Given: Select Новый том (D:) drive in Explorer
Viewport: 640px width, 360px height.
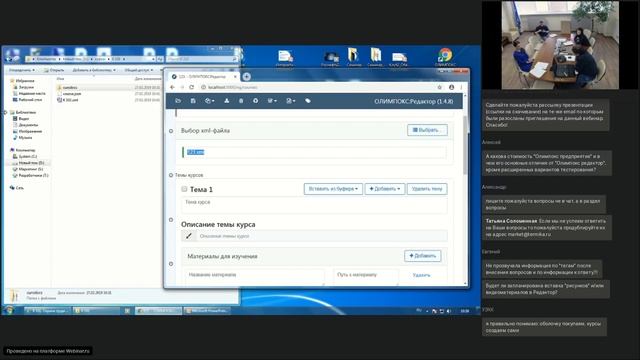Looking at the screenshot, I should [29, 163].
